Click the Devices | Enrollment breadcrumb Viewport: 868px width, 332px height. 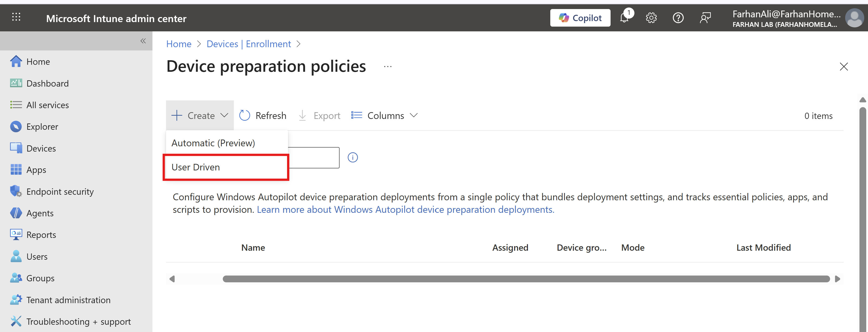click(249, 44)
